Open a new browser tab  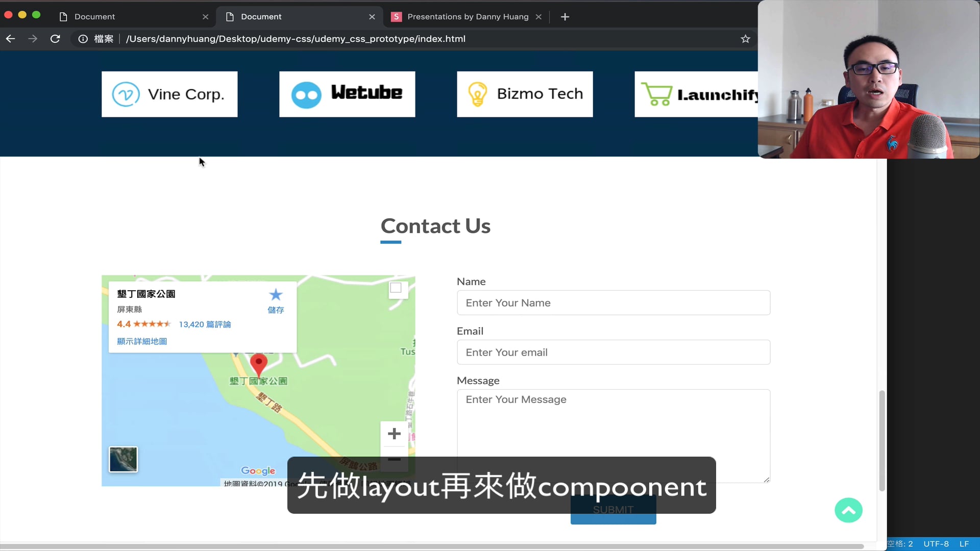tap(565, 17)
